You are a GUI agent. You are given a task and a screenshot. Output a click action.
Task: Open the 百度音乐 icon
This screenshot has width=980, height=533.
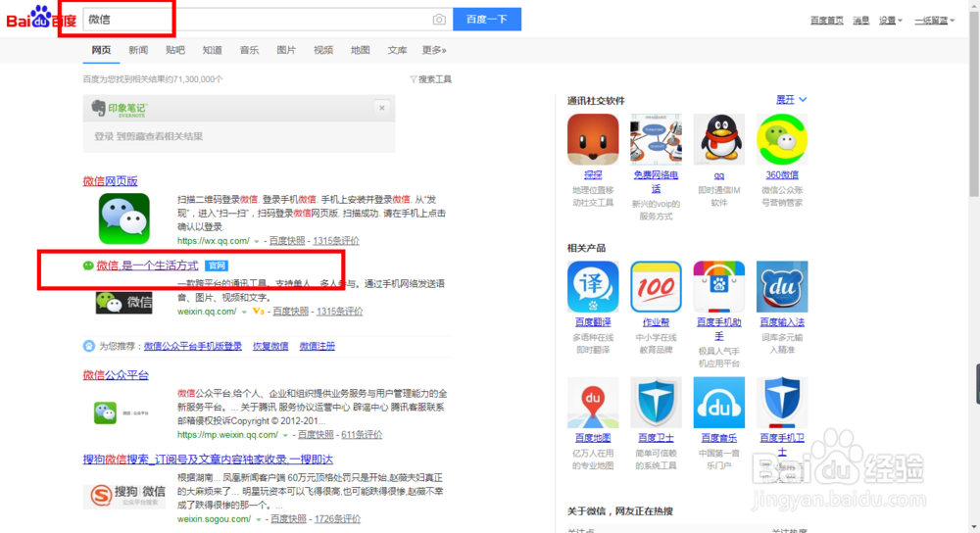tap(718, 403)
